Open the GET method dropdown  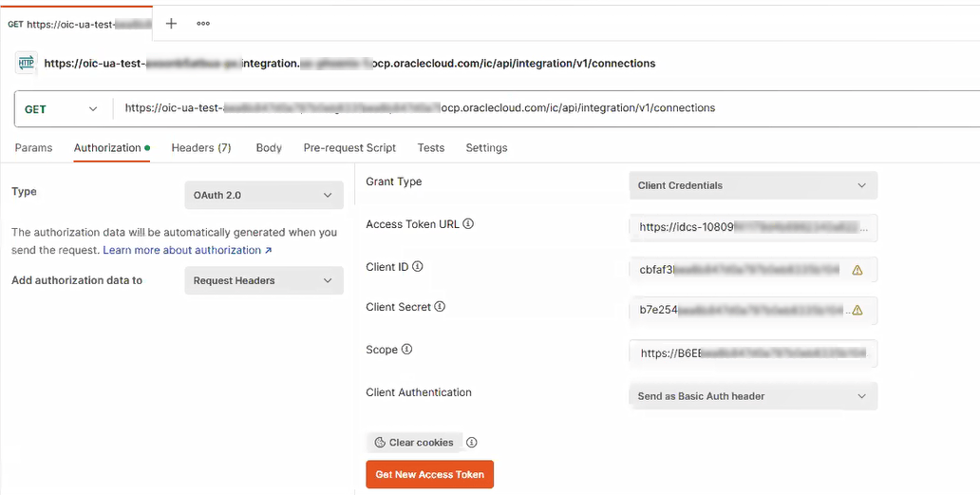(x=61, y=108)
